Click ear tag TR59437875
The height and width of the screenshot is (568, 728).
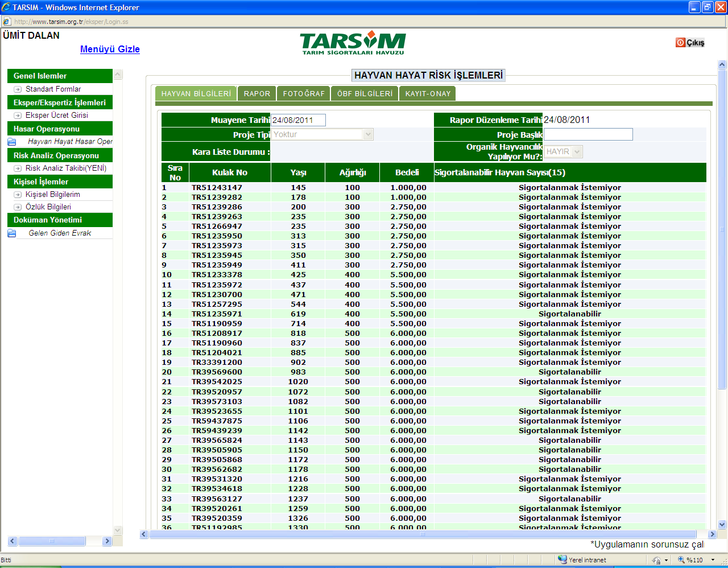coord(217,421)
